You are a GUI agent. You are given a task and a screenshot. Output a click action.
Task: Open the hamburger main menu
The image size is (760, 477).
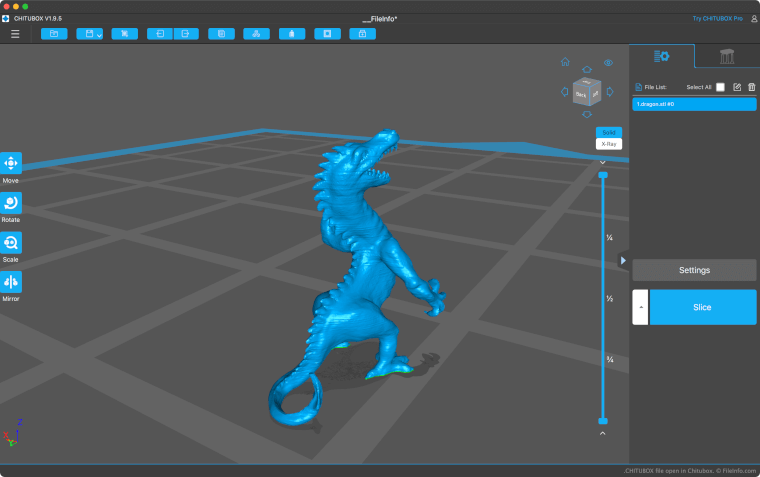15,34
